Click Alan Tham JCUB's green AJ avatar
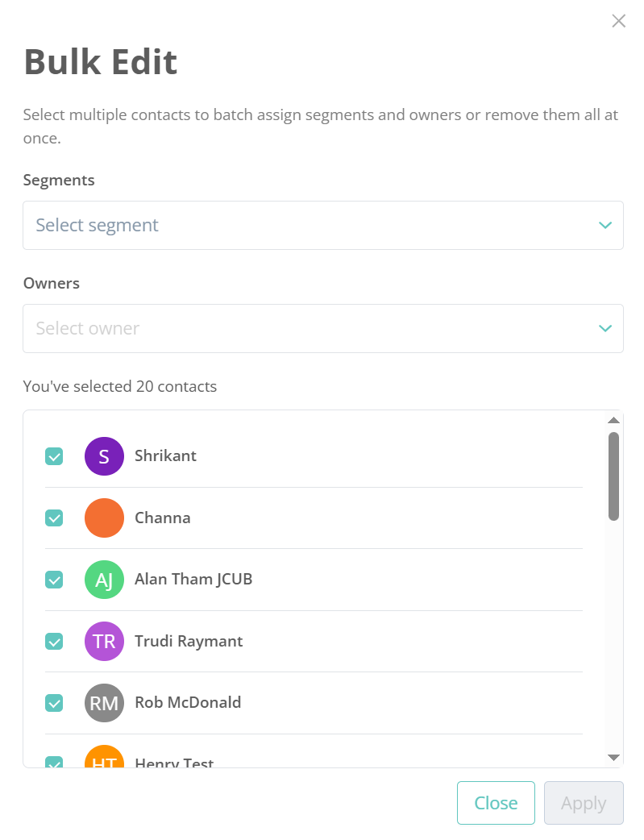 (x=104, y=580)
